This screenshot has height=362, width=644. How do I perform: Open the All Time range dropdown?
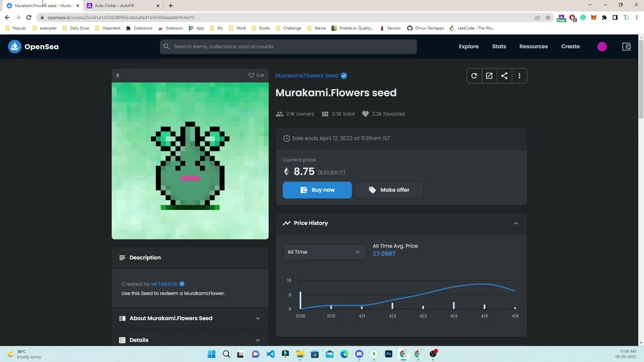(x=324, y=252)
